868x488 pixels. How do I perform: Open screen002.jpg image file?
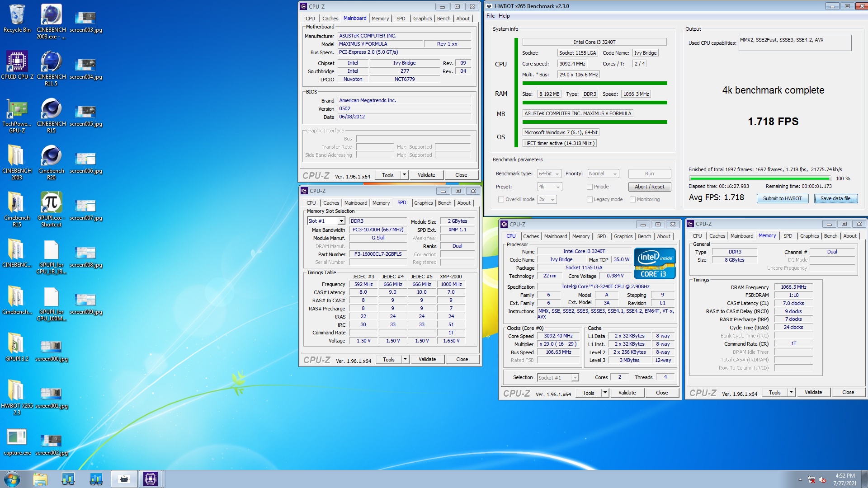coord(51,445)
